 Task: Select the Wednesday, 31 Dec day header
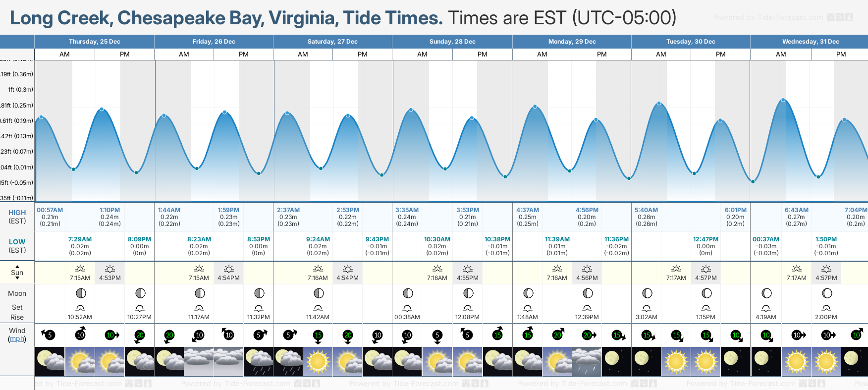tap(810, 42)
